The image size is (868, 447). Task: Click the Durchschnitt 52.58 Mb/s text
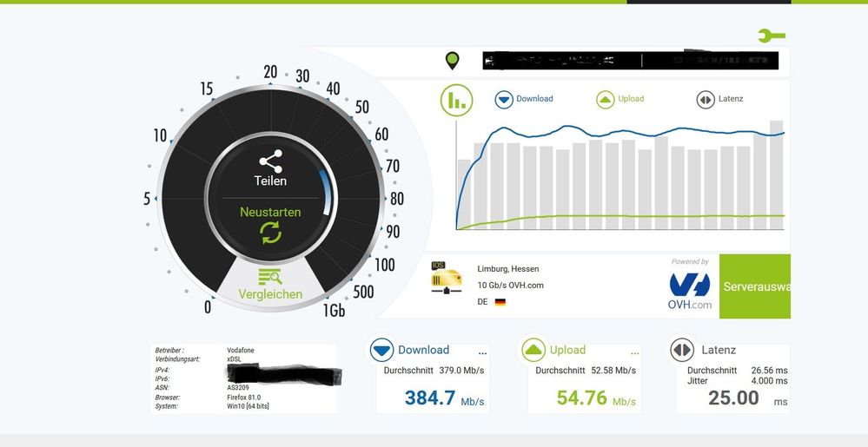[x=586, y=370]
